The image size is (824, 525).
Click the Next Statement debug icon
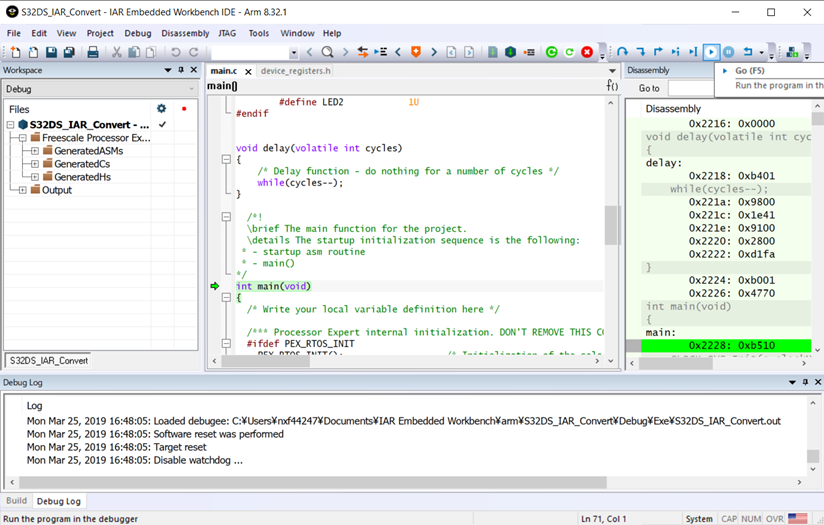pyautogui.click(x=675, y=52)
